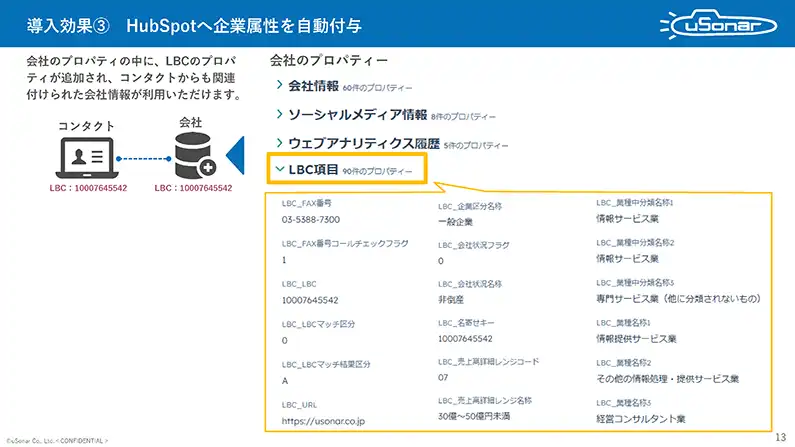Click the LBC_企業区分名称 label
The image size is (795, 447).
tap(470, 206)
